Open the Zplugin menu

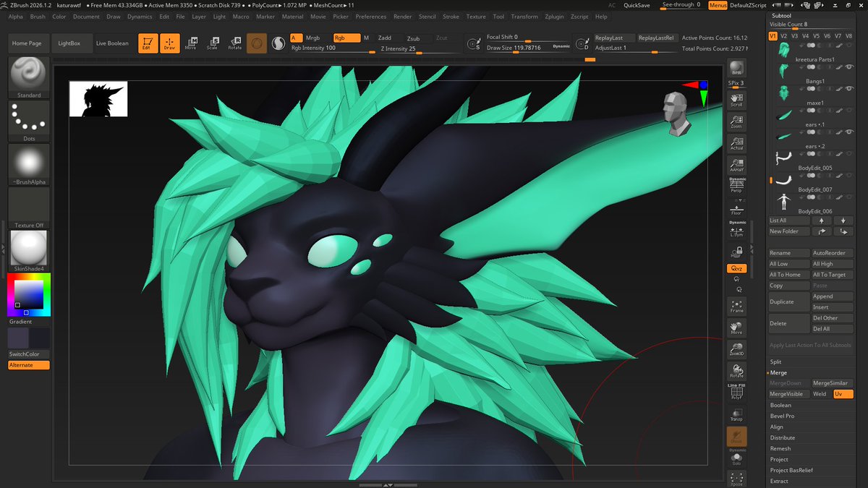(x=554, y=16)
